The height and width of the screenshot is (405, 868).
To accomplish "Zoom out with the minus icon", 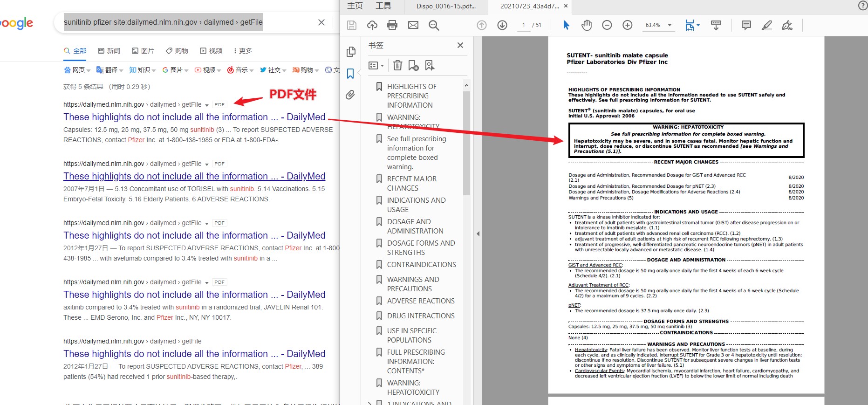I will coord(607,25).
